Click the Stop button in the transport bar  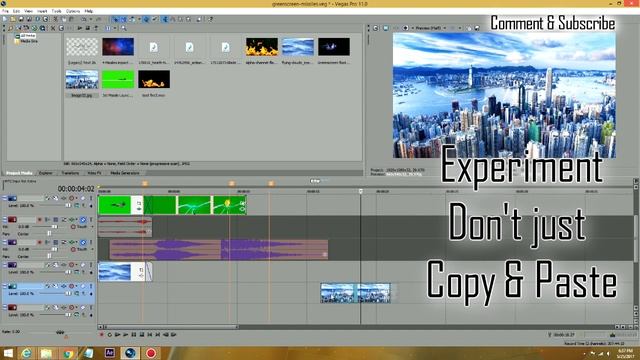click(142, 334)
